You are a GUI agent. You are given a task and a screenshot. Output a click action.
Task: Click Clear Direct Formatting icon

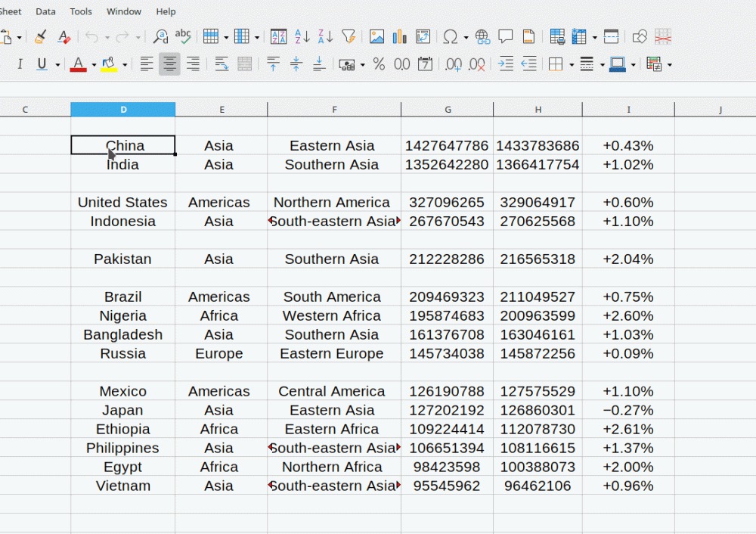coord(64,36)
